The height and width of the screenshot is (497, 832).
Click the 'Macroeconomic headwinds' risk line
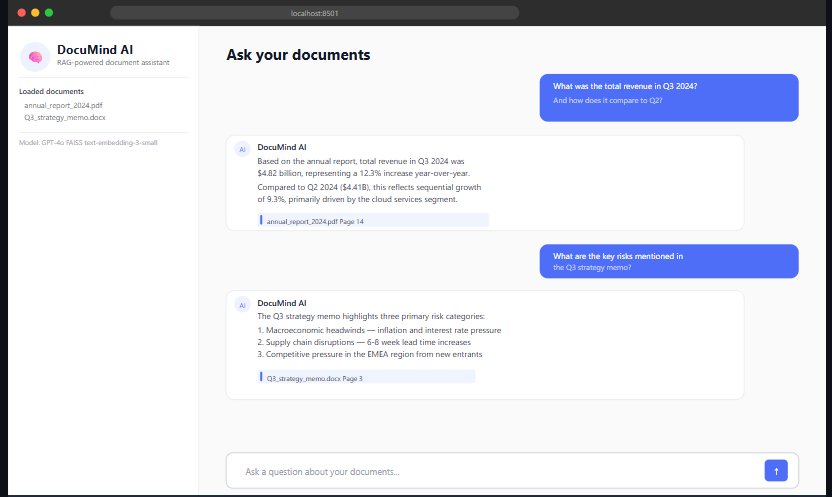click(379, 330)
